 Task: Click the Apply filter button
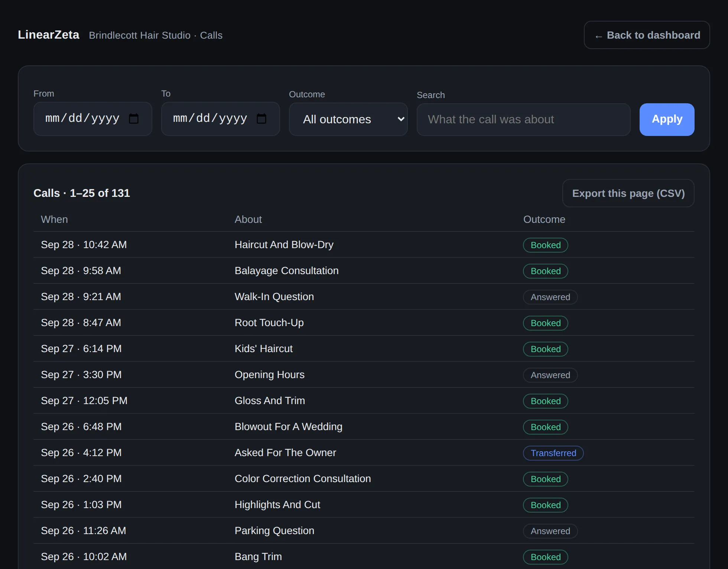click(667, 120)
